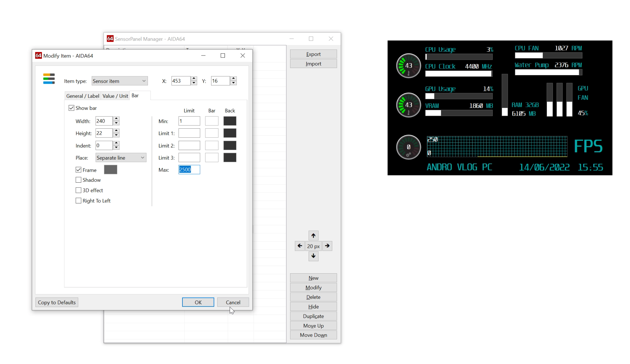630x364 pixels.
Task: Decrease Indent with down spinner
Action: 116,148
